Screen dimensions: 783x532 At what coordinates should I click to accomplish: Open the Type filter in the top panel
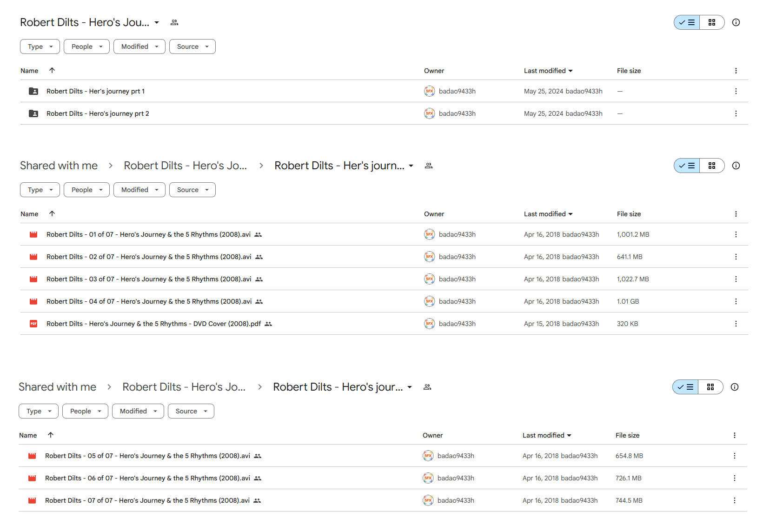[40, 47]
